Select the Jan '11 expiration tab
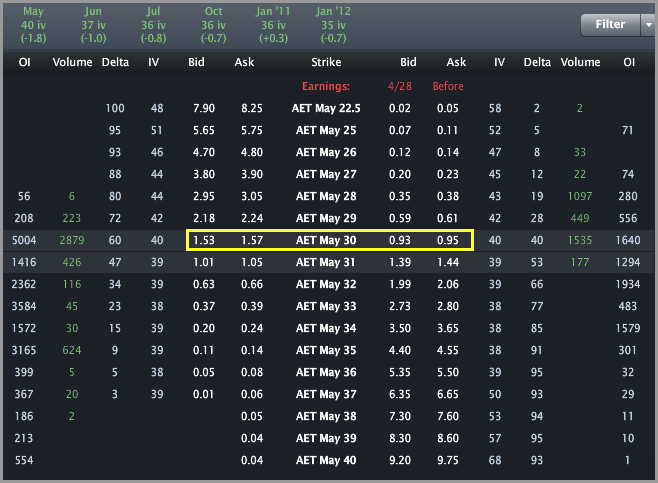658x483 pixels. pyautogui.click(x=274, y=25)
